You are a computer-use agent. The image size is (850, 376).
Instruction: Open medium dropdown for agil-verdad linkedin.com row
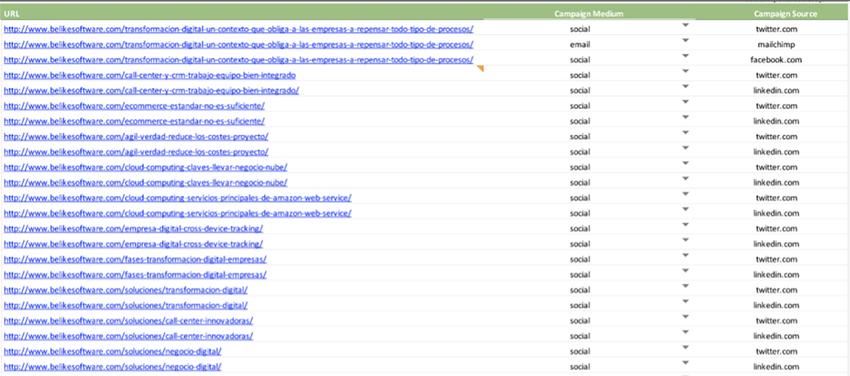pos(685,148)
